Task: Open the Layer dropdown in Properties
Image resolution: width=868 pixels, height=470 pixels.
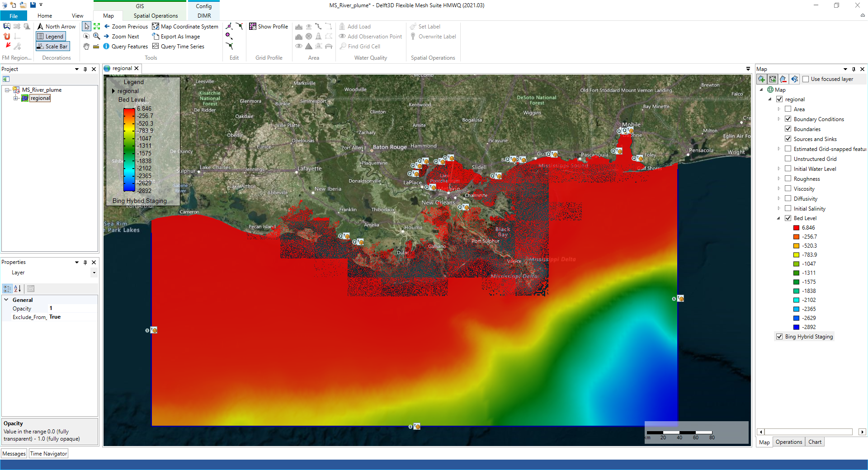Action: point(94,273)
